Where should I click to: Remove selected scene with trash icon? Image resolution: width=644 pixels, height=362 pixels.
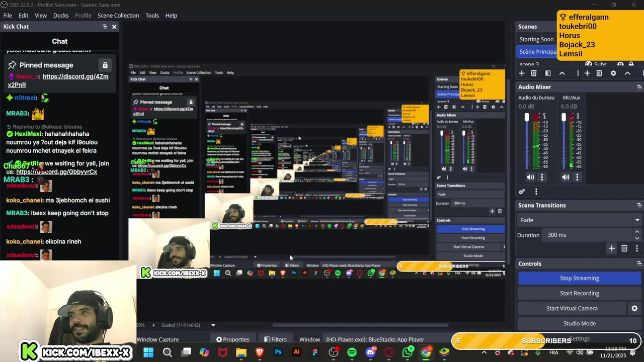tap(534, 73)
